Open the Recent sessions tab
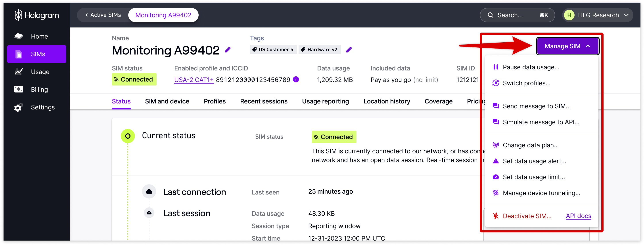The image size is (644, 245). point(264,101)
